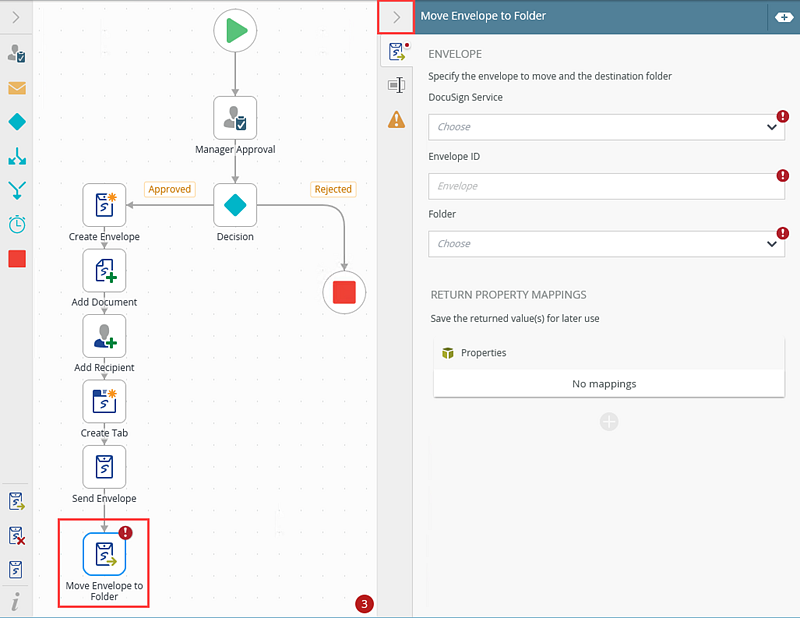The width and height of the screenshot is (800, 618).
Task: Select the Decision step diamond
Action: [235, 205]
